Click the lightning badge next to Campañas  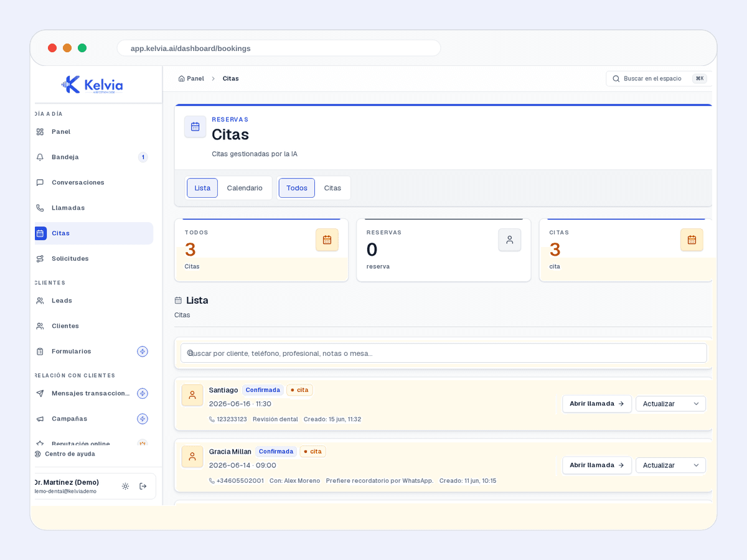143,419
